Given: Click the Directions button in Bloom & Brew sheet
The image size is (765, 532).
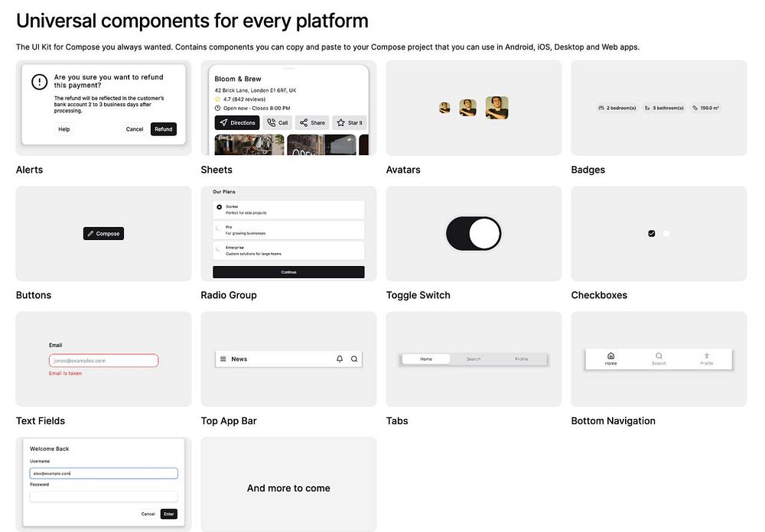Looking at the screenshot, I should click(237, 123).
